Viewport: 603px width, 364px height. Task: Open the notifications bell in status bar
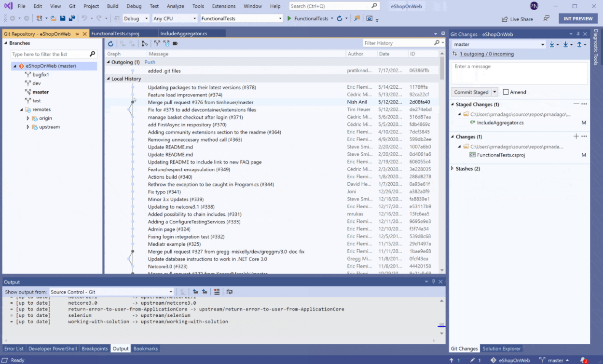pos(584,360)
